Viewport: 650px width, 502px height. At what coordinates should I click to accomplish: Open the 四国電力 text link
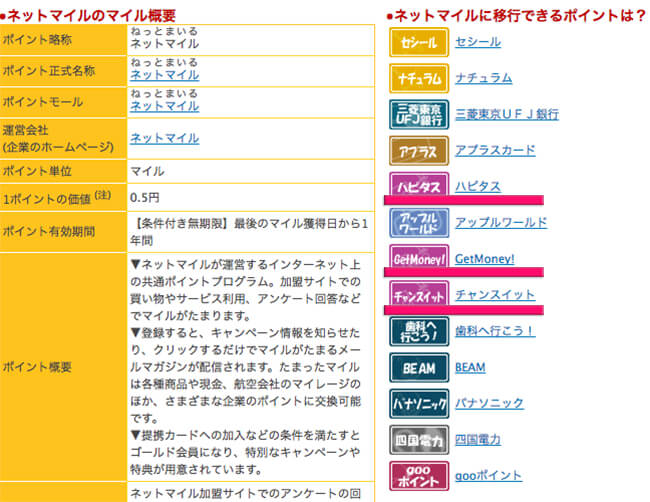(478, 439)
